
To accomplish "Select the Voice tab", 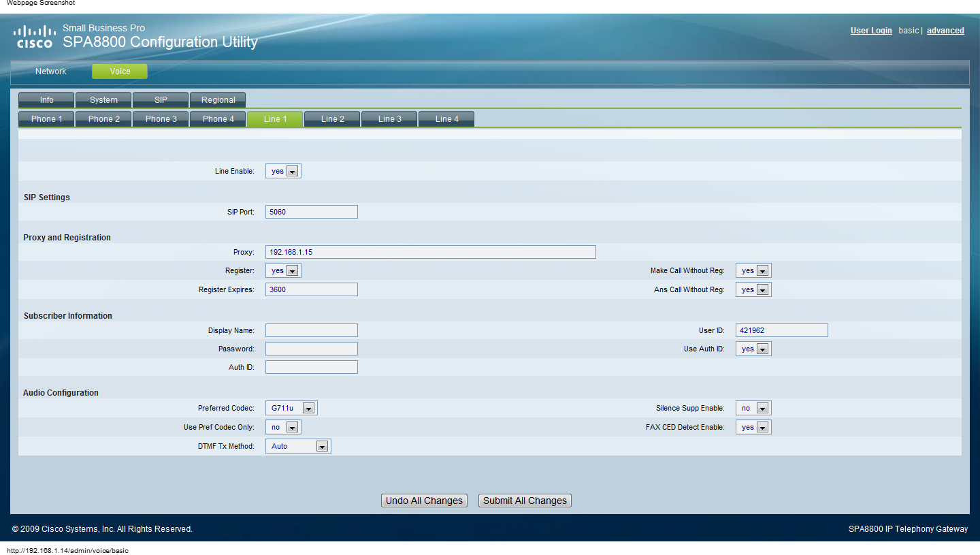I will pos(120,72).
